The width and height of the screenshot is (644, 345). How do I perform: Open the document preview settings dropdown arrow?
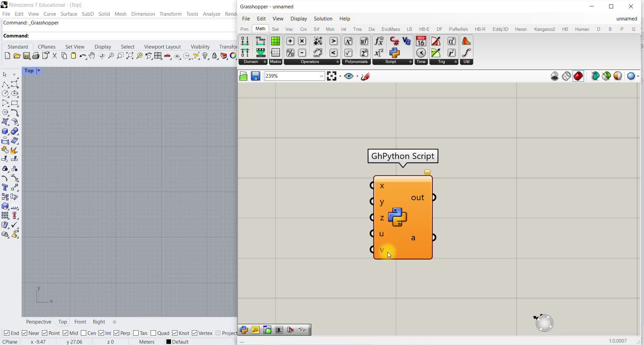[x=638, y=76]
